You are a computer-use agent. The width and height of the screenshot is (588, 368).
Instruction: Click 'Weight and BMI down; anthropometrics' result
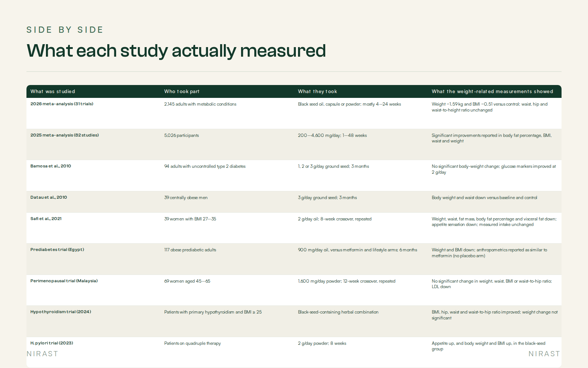pyautogui.click(x=489, y=253)
